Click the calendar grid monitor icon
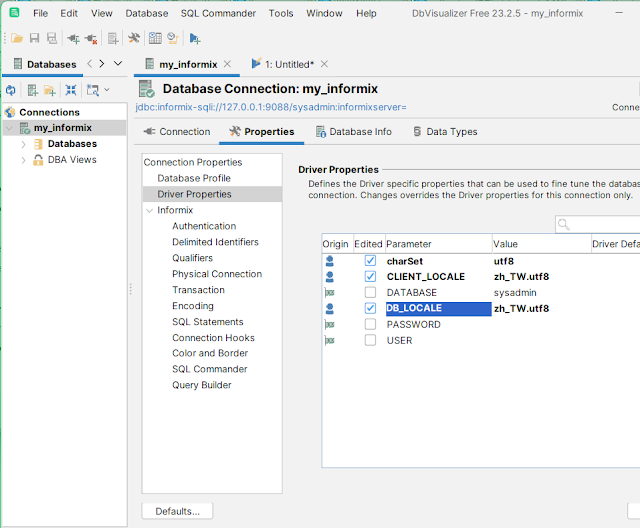Viewport: 640px width, 528px height. pos(155,38)
